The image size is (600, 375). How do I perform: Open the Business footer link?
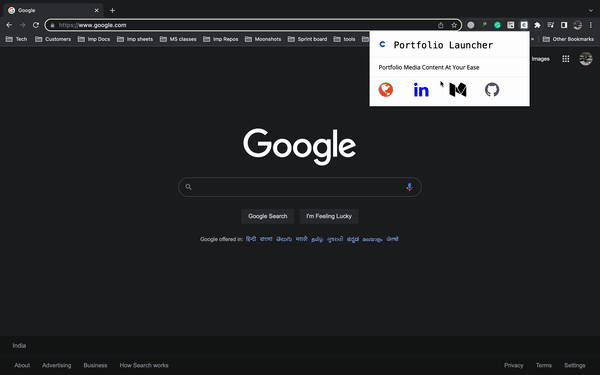[95, 365]
